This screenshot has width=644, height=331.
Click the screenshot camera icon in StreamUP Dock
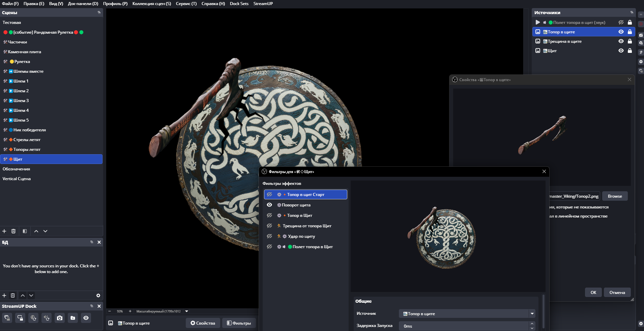coord(60,318)
